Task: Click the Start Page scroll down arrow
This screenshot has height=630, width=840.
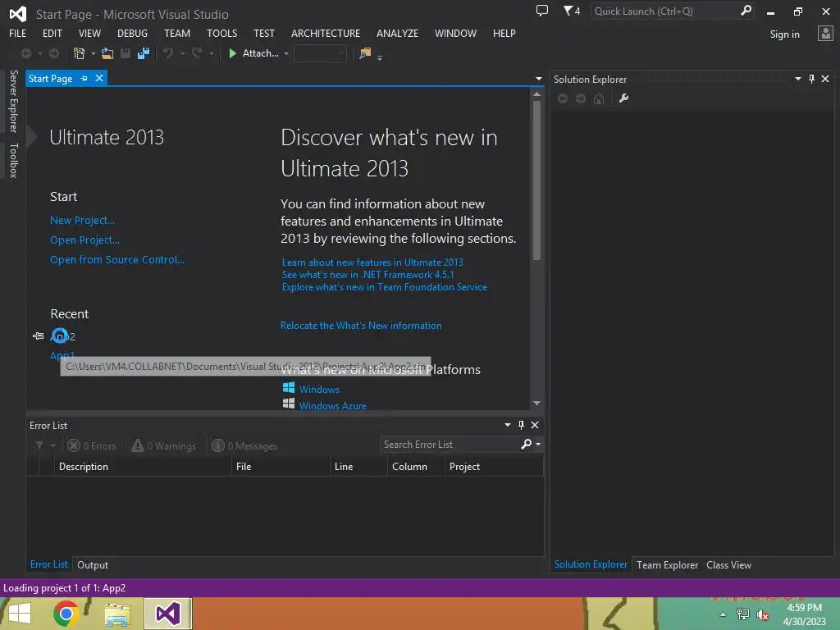Action: coord(536,404)
